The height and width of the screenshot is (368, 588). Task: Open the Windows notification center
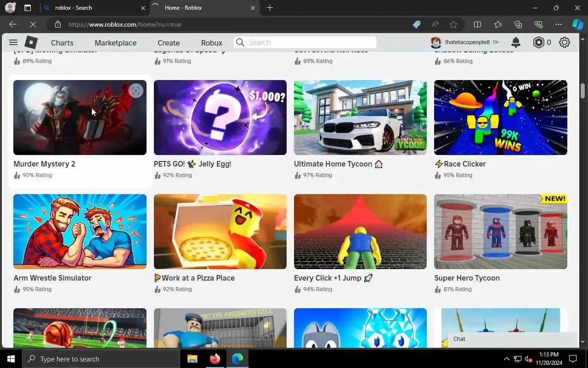click(x=573, y=359)
